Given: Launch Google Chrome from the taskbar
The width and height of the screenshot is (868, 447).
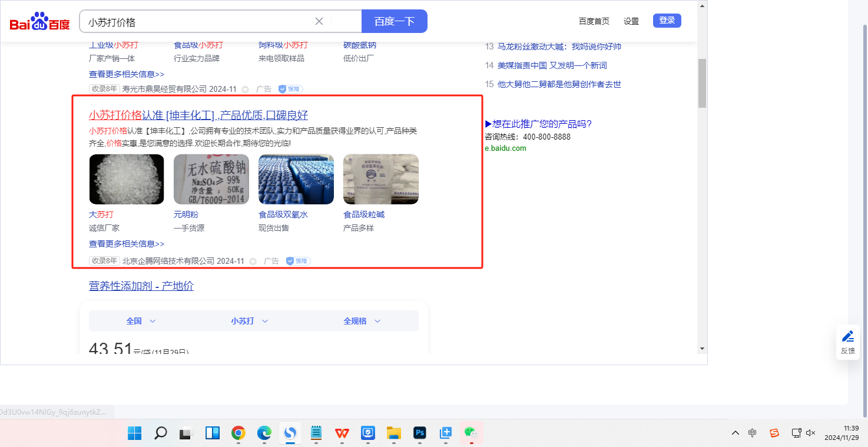Looking at the screenshot, I should coord(238,433).
